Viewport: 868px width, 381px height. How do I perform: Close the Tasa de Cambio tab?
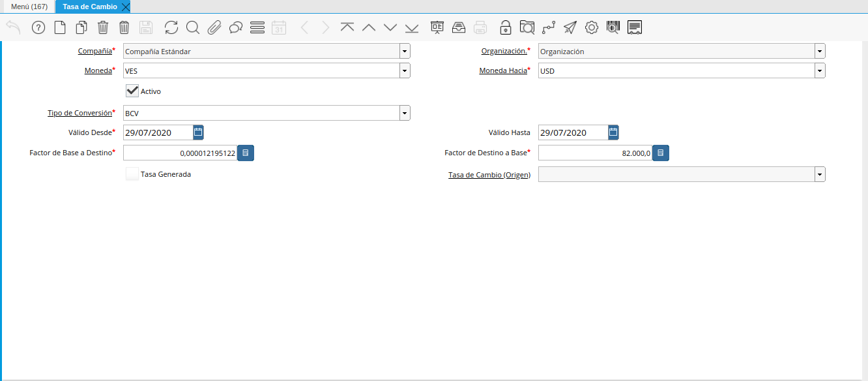tap(126, 7)
